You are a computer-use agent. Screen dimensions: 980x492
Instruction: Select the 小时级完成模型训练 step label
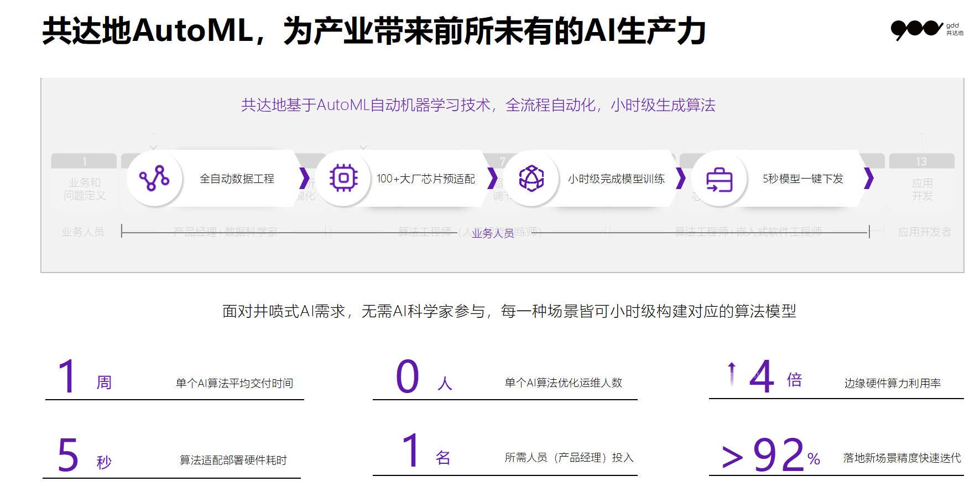616,179
